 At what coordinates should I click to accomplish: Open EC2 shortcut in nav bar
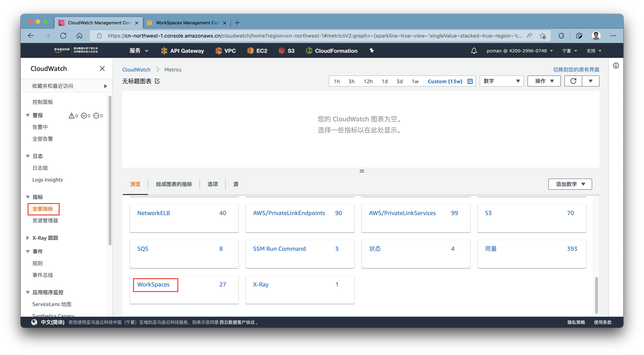pyautogui.click(x=257, y=51)
